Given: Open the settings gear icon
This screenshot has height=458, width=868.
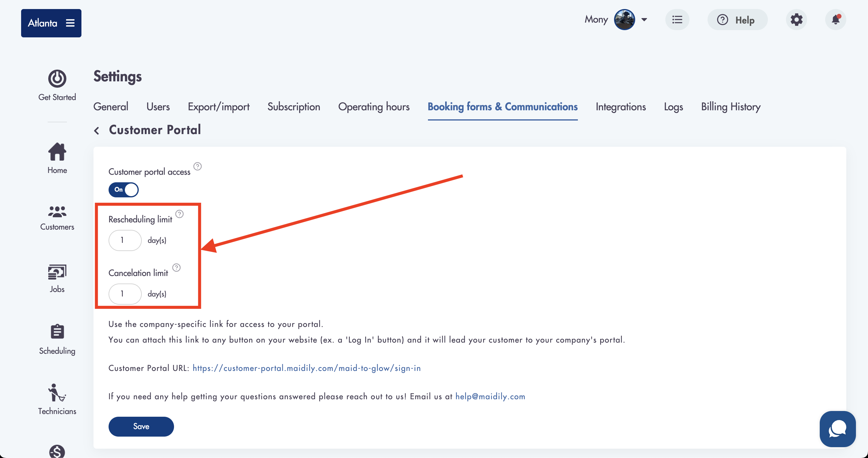Looking at the screenshot, I should click(x=796, y=20).
